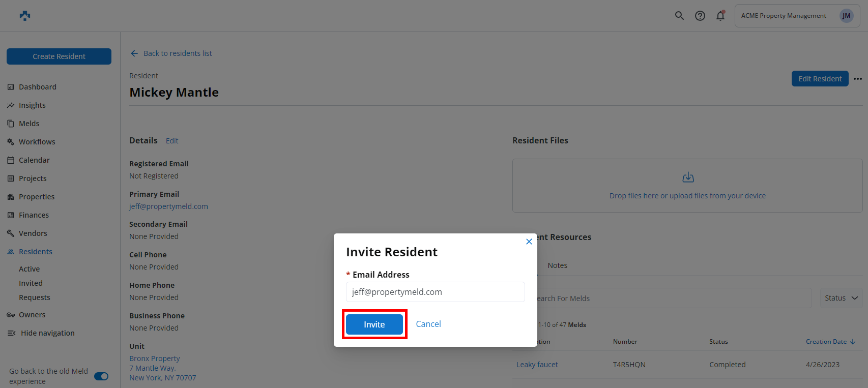Click the Create Resident button

[59, 56]
